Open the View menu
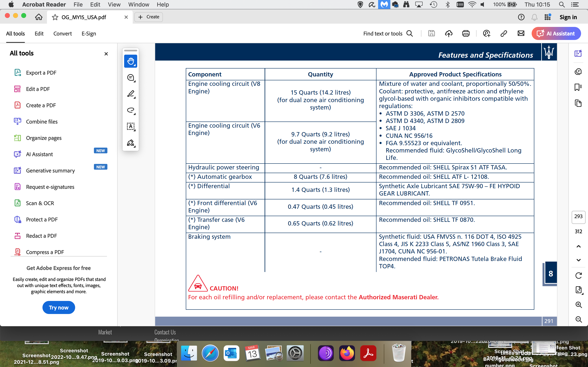 tap(114, 4)
